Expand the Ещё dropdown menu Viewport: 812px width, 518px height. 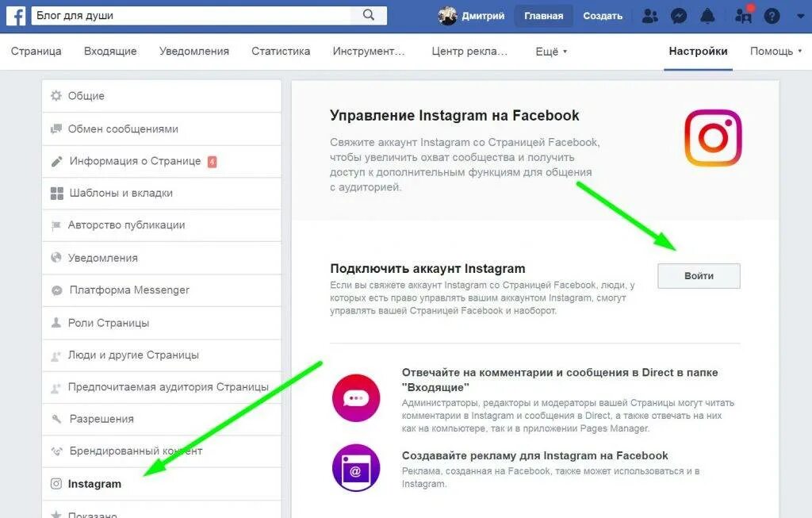pyautogui.click(x=551, y=52)
